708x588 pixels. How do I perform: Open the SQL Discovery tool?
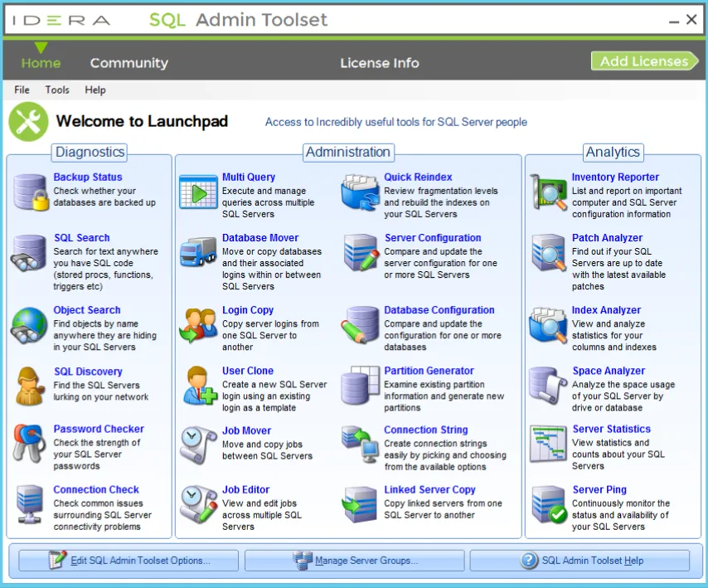tap(88, 371)
